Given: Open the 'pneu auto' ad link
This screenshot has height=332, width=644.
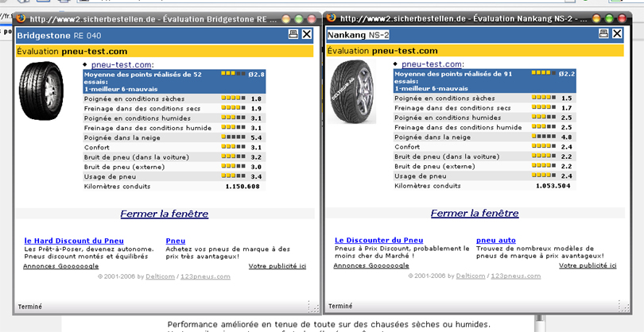Looking at the screenshot, I should [496, 241].
